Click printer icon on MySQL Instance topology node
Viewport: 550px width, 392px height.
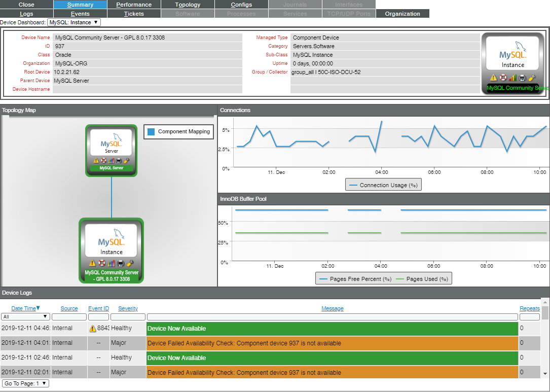point(121,263)
